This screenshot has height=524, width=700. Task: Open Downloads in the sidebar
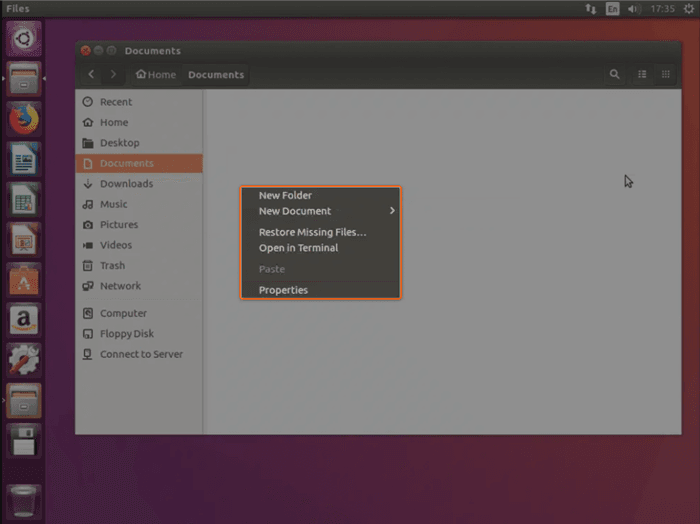139,183
